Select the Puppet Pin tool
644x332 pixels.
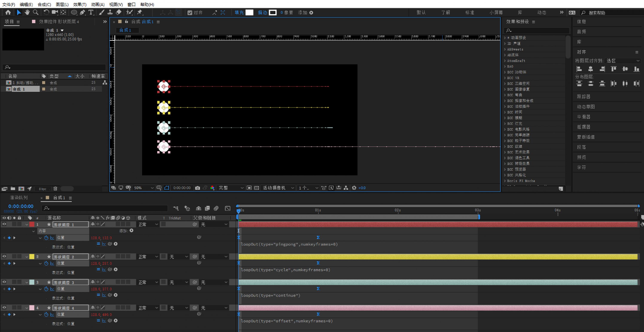(x=140, y=12)
